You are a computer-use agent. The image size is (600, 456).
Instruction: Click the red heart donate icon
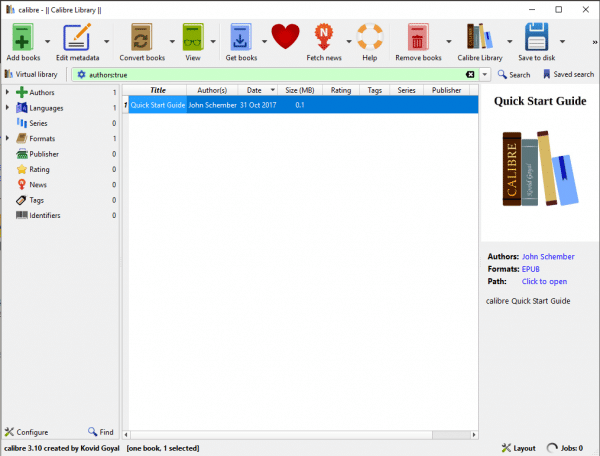285,38
